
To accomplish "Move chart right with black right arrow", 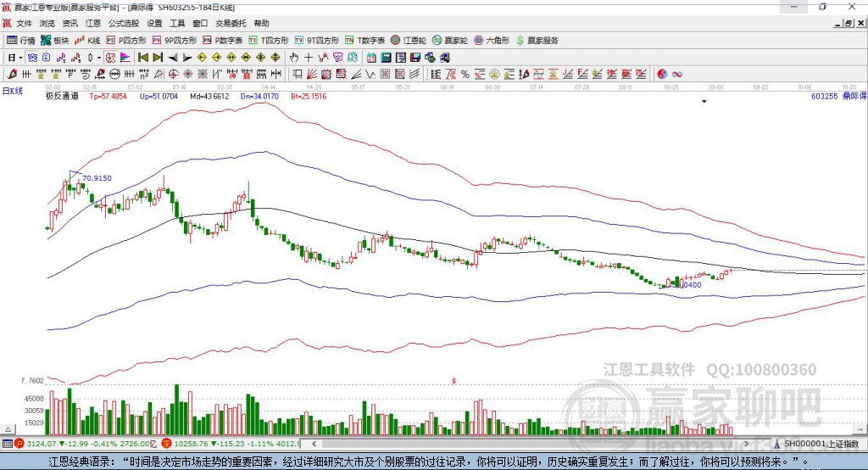I will 187,58.
